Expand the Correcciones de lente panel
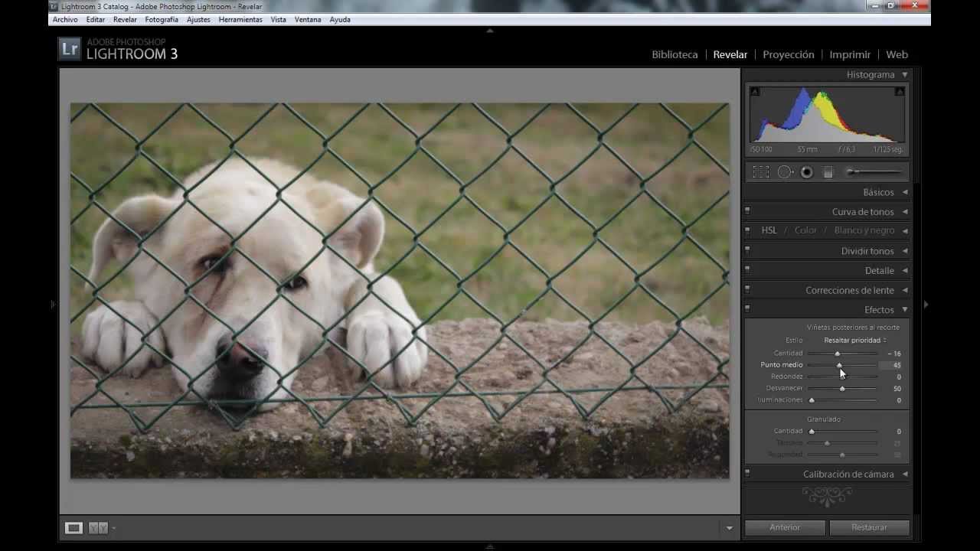The image size is (980, 551). (905, 291)
